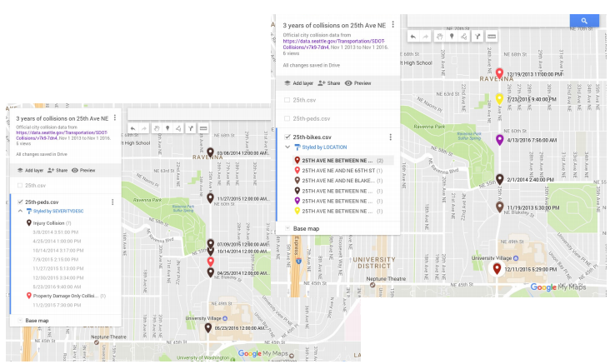Uncheck the checked 25th-peds.csv layer in left panel
The image size is (610, 364).
coord(20,202)
